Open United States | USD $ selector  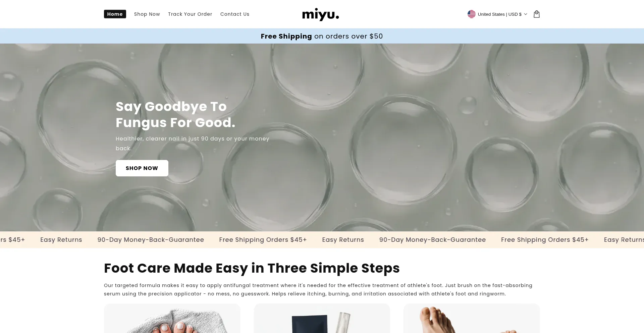(497, 14)
